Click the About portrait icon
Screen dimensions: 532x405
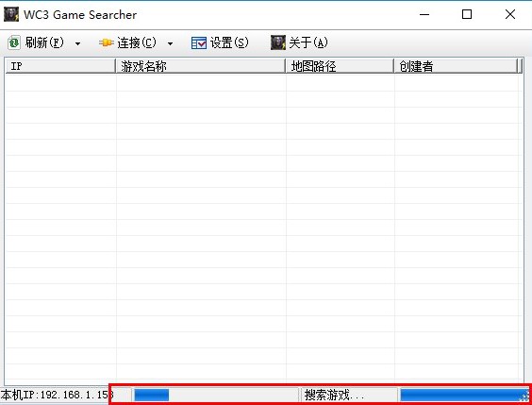[278, 42]
